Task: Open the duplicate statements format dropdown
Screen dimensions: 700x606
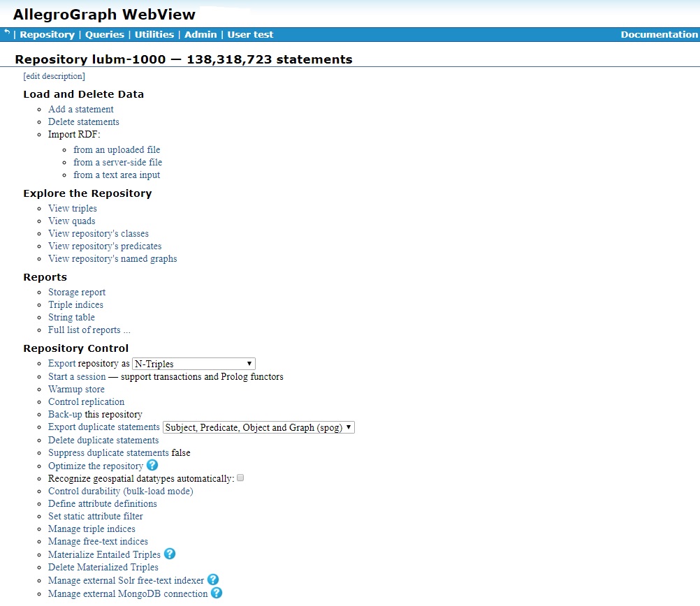Action: 258,427
